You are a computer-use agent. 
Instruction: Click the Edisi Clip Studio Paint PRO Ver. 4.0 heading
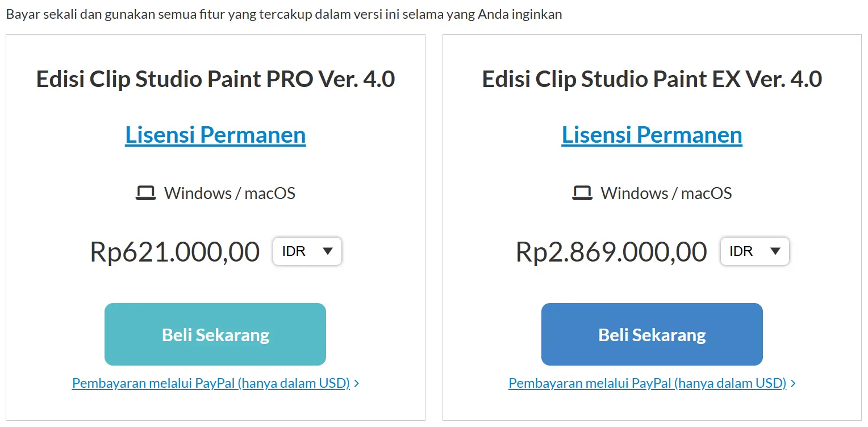[x=215, y=79]
